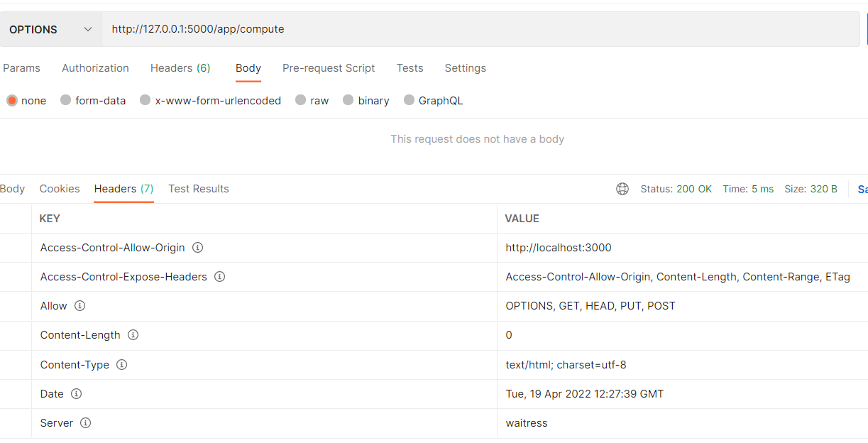
Task: Click the Content-Length value 0
Action: click(x=509, y=335)
